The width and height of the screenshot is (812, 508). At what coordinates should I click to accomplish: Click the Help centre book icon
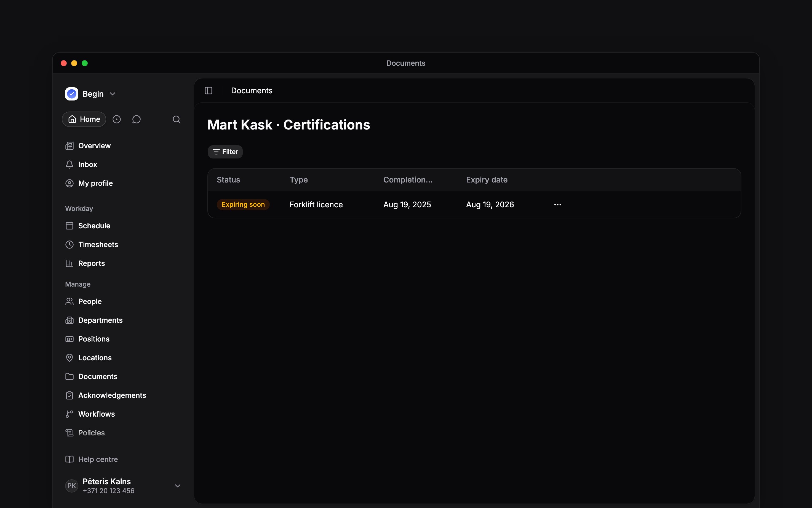point(70,459)
